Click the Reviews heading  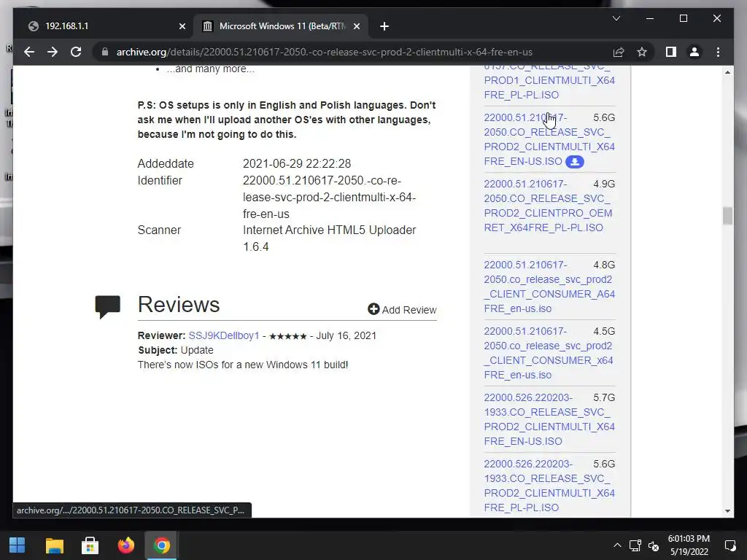point(179,305)
